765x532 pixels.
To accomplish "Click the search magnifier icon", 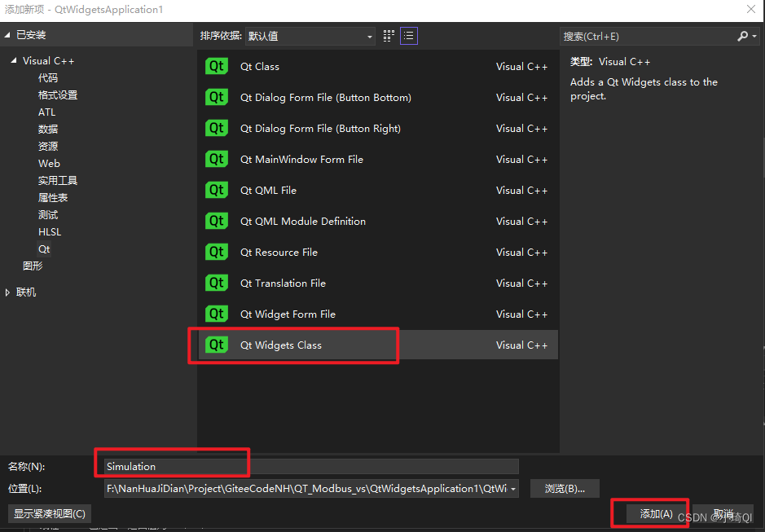I will click(x=742, y=36).
